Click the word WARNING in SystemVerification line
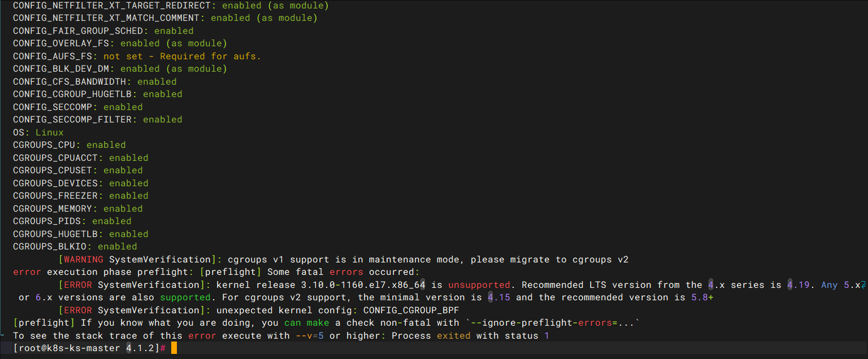Viewport: 868px width, 359px height. pyautogui.click(x=84, y=260)
